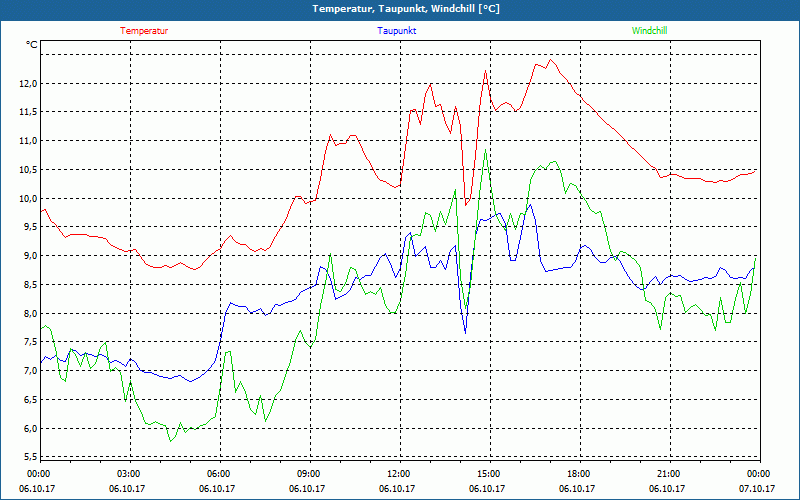
Task: Click the '5,5' y-axis value
Action: coord(29,456)
